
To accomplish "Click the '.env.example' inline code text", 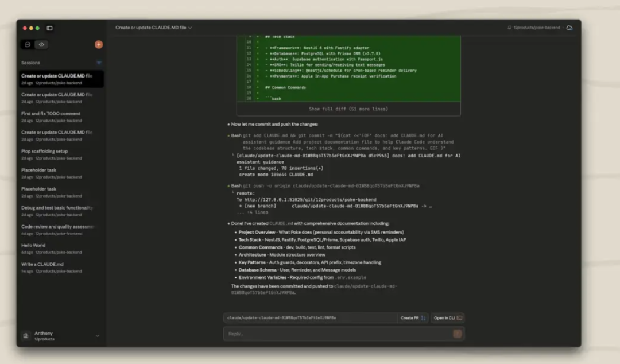I will [351, 278].
